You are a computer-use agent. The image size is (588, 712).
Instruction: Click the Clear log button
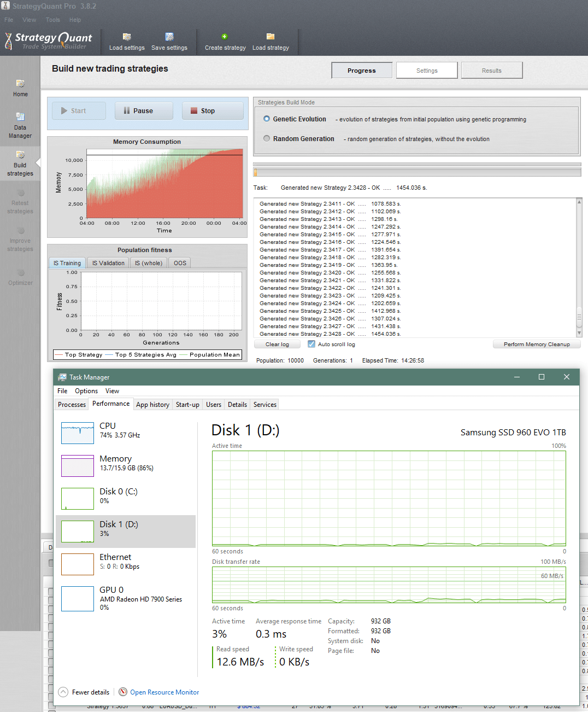pos(277,344)
